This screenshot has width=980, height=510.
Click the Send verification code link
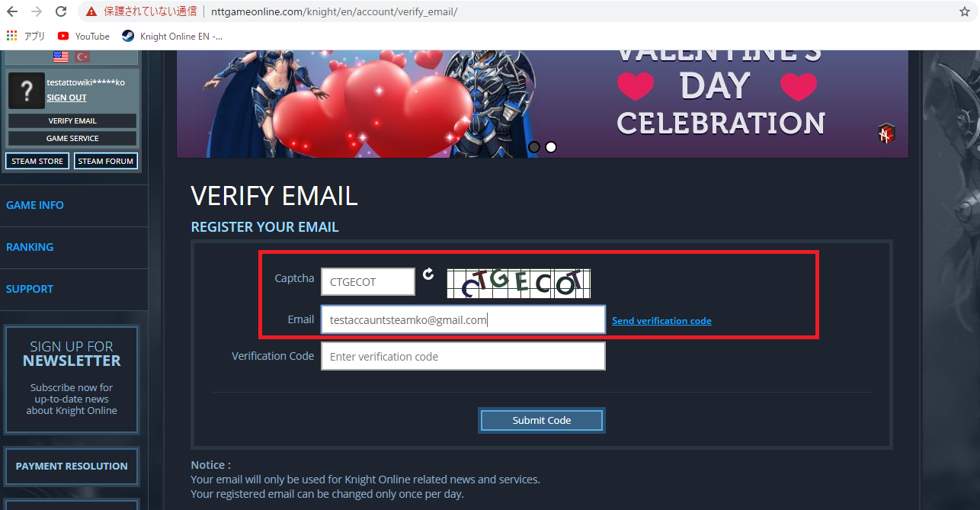click(x=661, y=321)
